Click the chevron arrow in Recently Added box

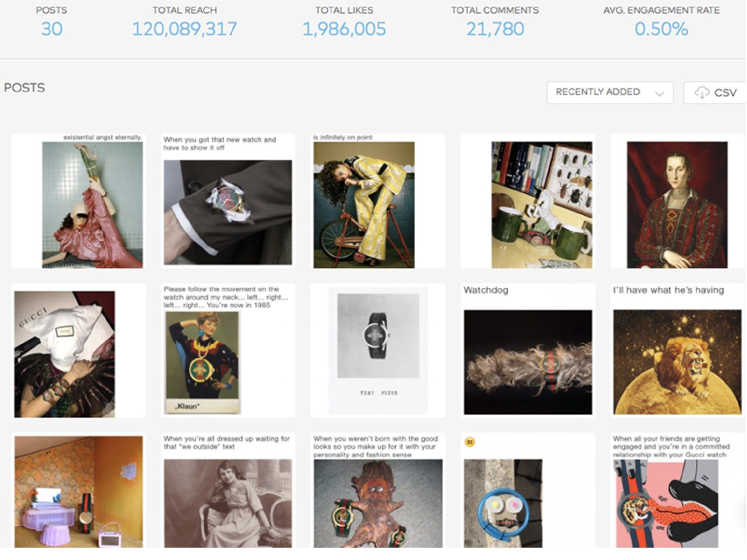point(659,93)
